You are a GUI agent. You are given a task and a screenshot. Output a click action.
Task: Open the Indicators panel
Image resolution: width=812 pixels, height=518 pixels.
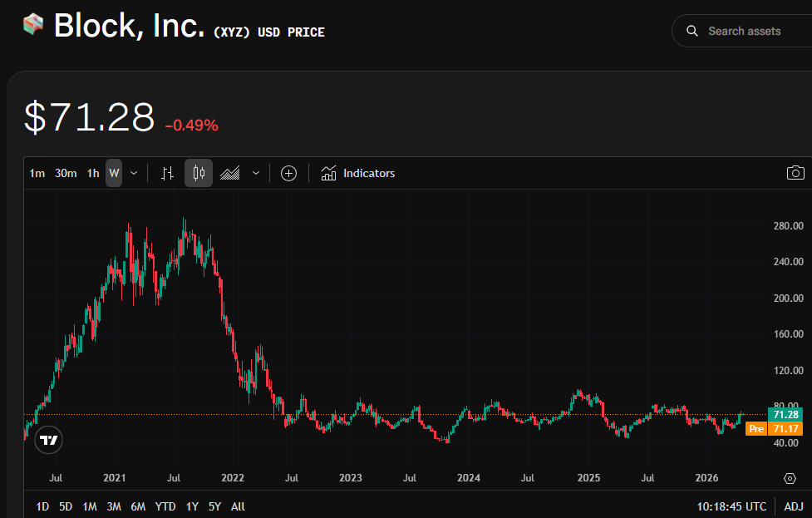[358, 173]
